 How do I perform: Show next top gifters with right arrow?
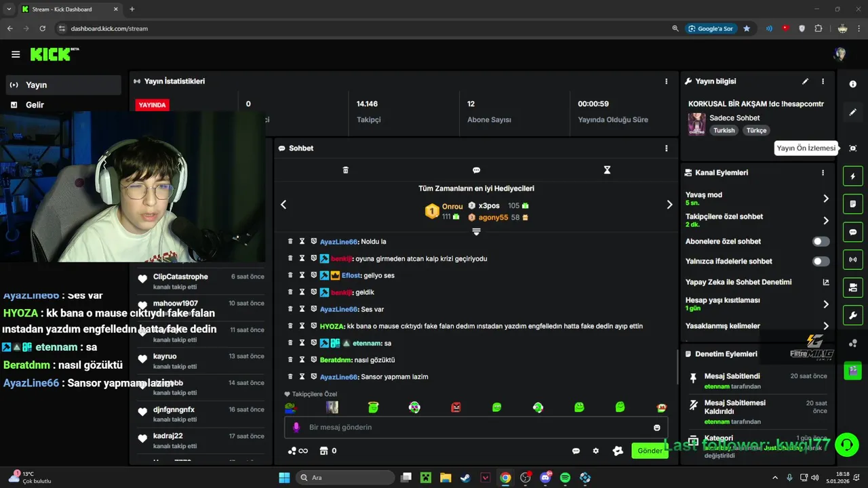click(x=669, y=204)
